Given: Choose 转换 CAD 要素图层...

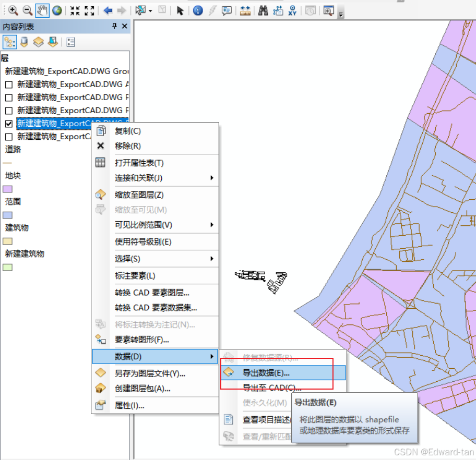Looking at the screenshot, I should 155,293.
